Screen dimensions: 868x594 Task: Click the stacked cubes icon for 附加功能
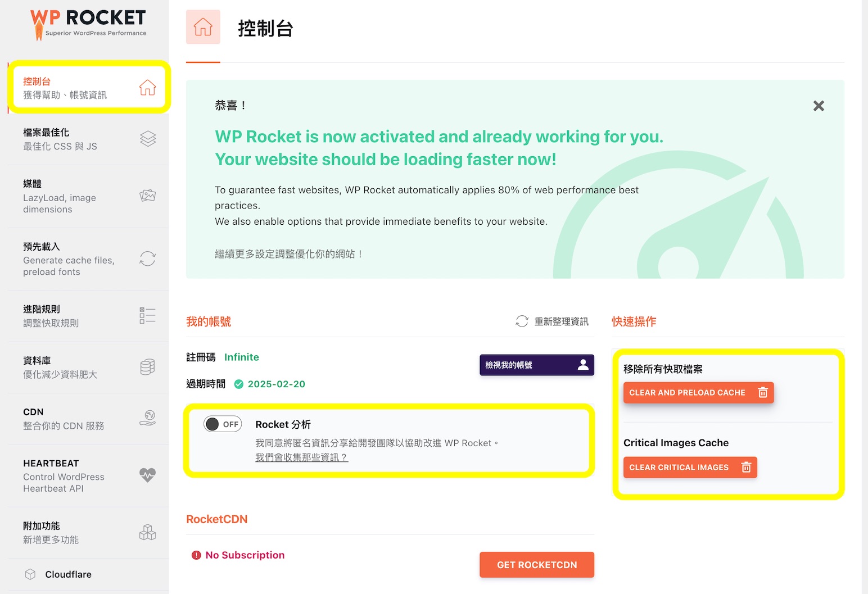click(147, 532)
